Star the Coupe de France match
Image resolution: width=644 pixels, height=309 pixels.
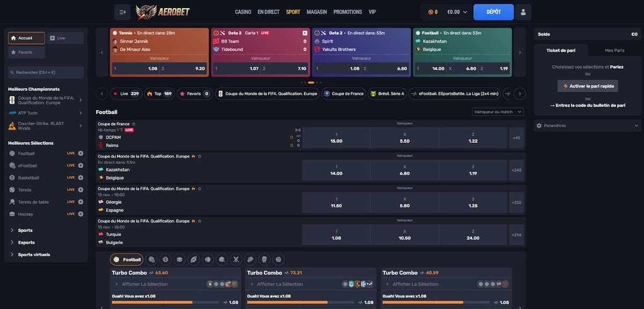click(134, 124)
